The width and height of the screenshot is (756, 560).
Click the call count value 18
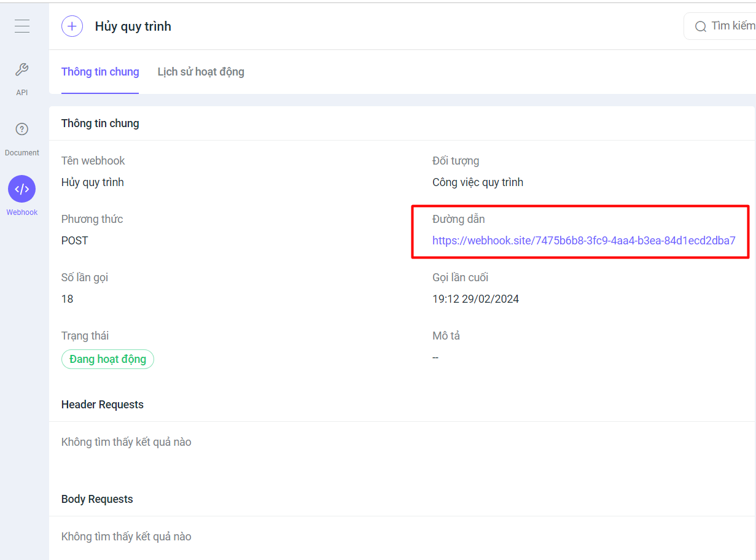coord(67,299)
